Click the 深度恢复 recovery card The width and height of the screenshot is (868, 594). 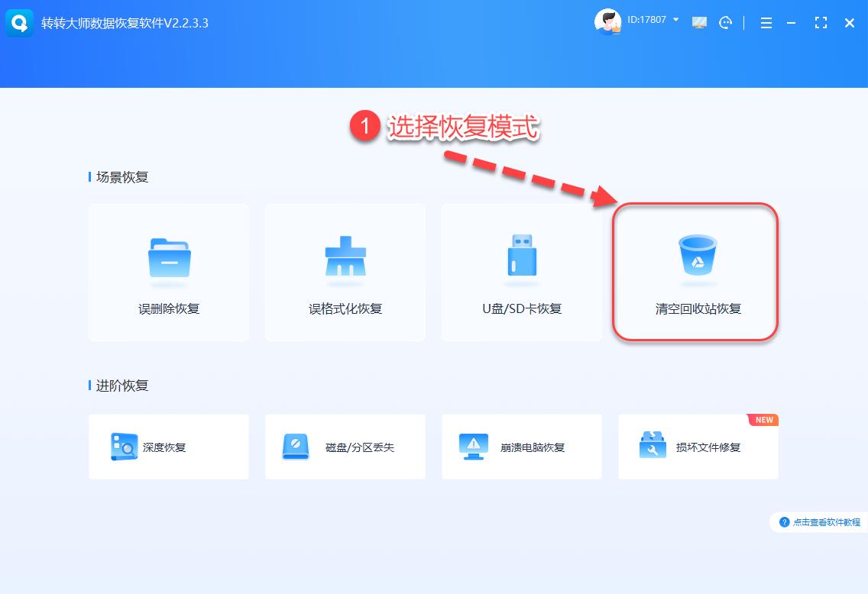pyautogui.click(x=168, y=447)
